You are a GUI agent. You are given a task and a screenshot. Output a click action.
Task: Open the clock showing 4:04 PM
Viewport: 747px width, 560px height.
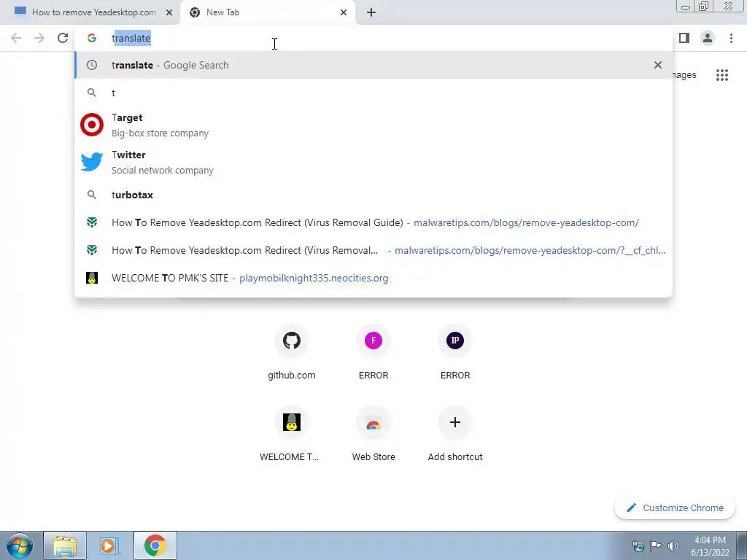coord(710,546)
